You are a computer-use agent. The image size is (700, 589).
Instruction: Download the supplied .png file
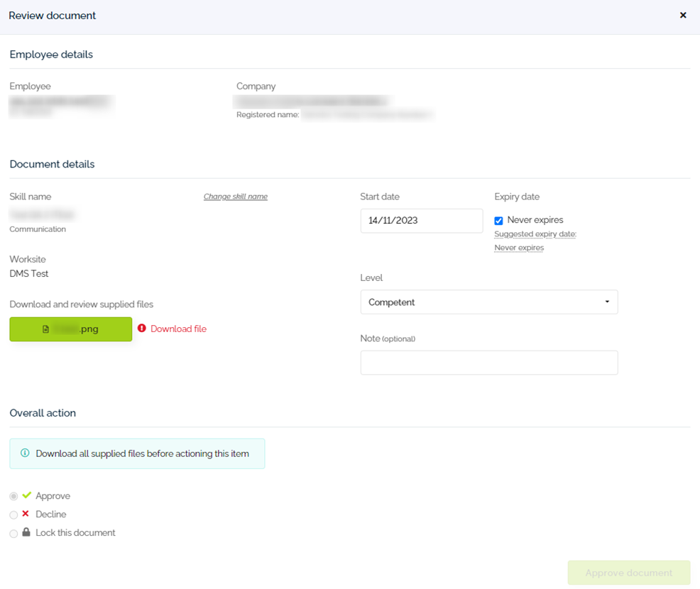coord(70,329)
